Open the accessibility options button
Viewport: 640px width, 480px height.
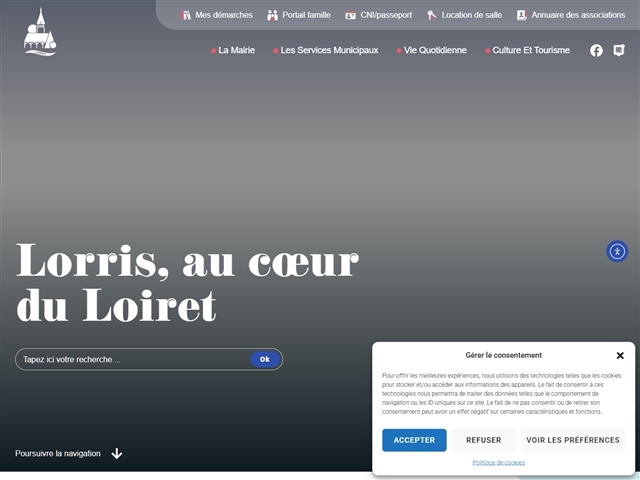coord(617,251)
